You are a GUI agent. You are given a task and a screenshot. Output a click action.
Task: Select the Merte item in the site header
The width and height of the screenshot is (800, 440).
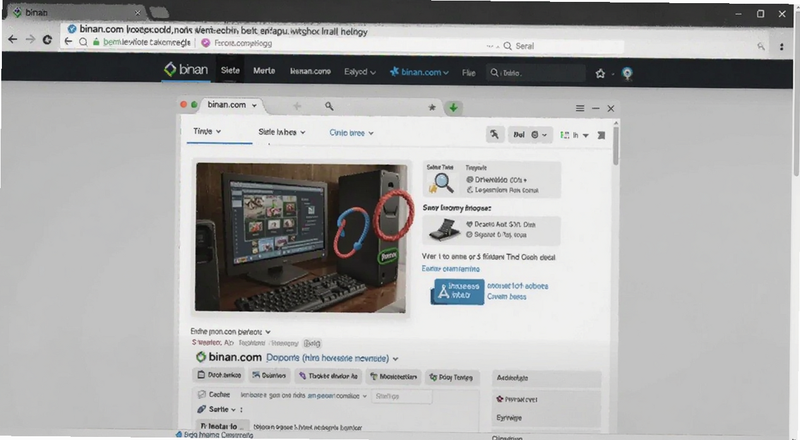264,71
